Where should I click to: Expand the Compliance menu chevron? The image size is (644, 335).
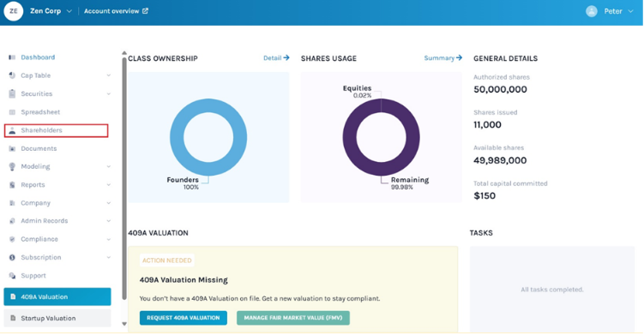(x=108, y=239)
